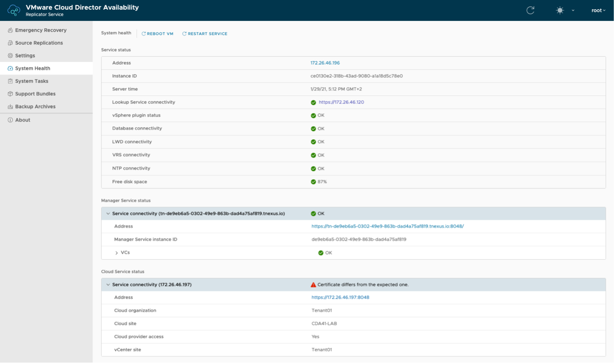The width and height of the screenshot is (616, 364).
Task: Collapse the Manager Service connectivity section
Action: pos(108,214)
